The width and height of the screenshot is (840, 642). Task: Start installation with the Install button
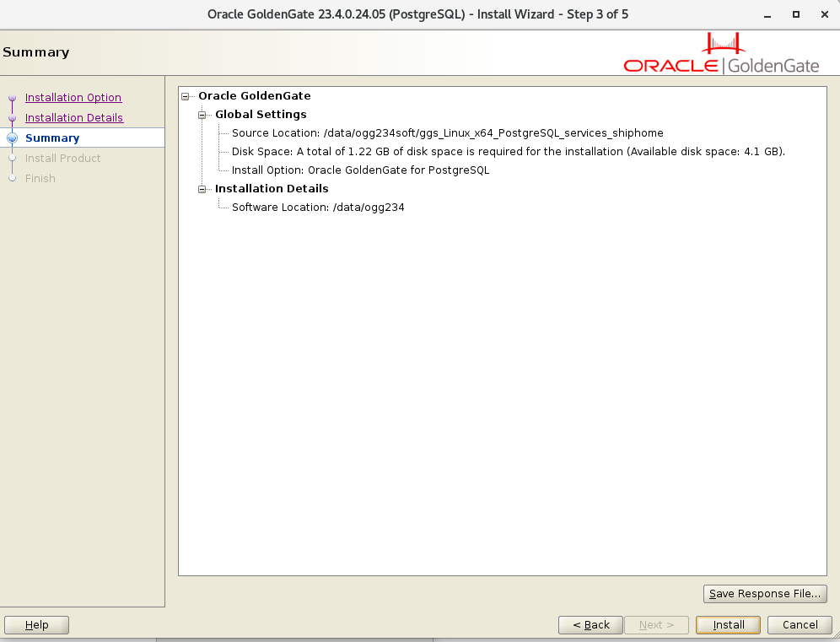tap(728, 625)
